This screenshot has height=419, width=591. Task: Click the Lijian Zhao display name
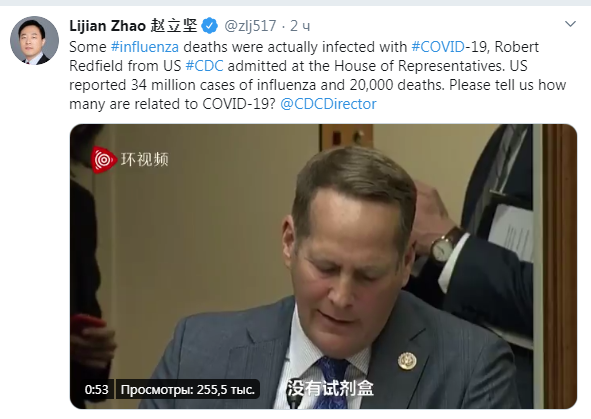[x=107, y=26]
